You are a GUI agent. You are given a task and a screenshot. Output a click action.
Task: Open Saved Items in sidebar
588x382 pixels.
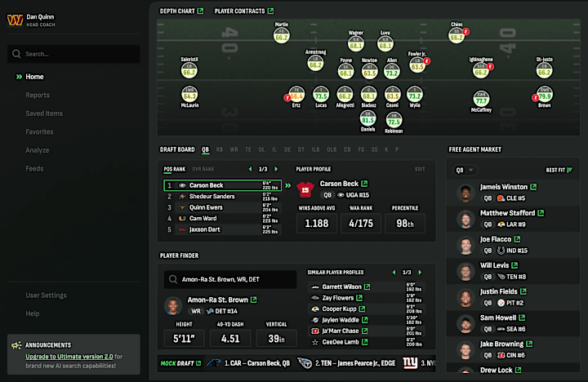tap(44, 113)
